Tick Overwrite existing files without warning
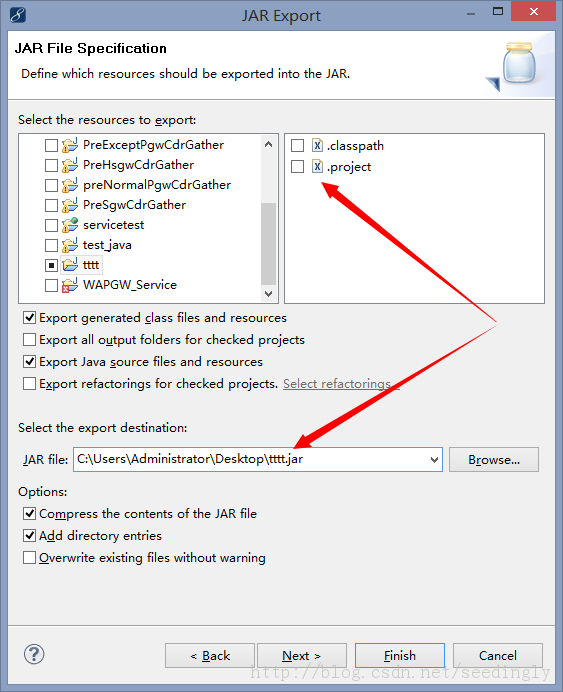This screenshot has width=563, height=692. coord(30,557)
